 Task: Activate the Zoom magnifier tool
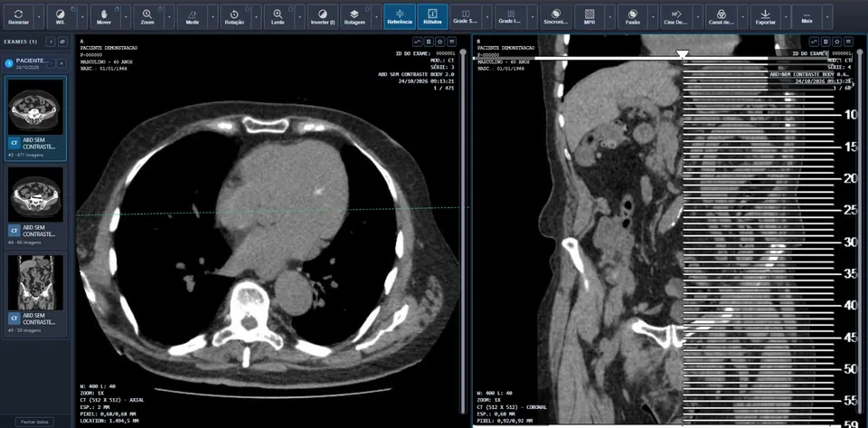click(x=147, y=16)
